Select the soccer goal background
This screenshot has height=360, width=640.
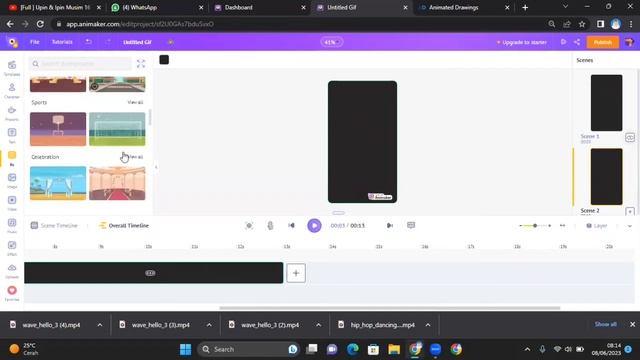coord(117,129)
